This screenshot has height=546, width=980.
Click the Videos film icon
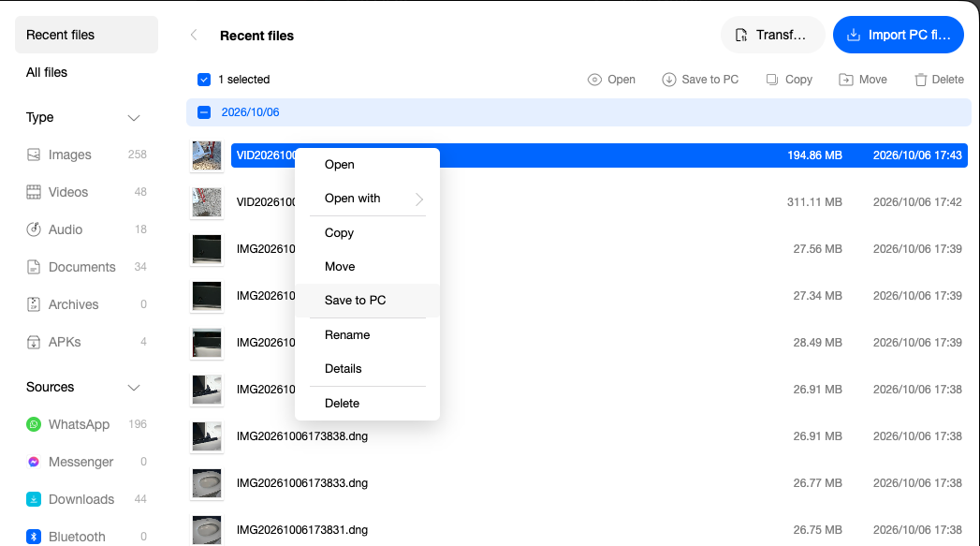34,192
